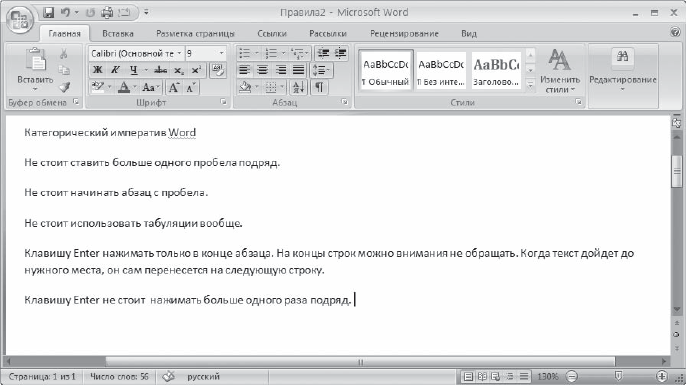Image resolution: width=686 pixels, height=385 pixels.
Task: Click the Clear Formatting icon
Action: (218, 70)
